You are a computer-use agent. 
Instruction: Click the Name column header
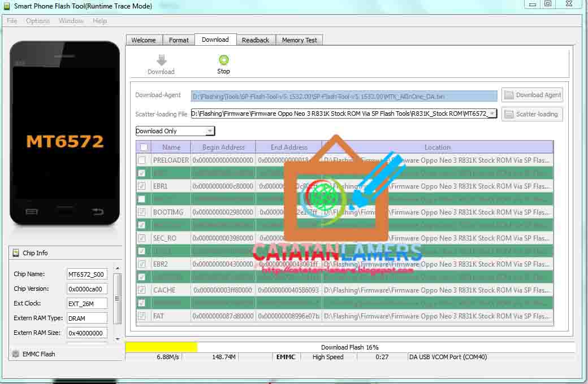point(171,147)
